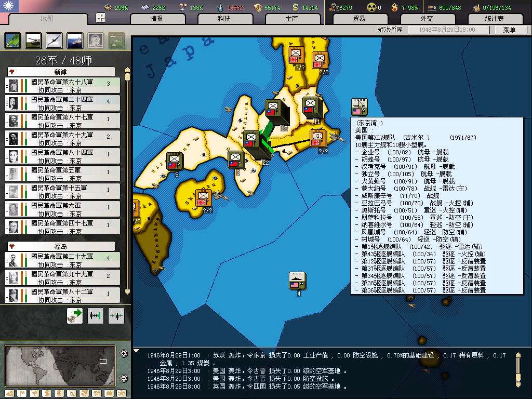Click the energy resource icon in the top bar

tap(108, 7)
